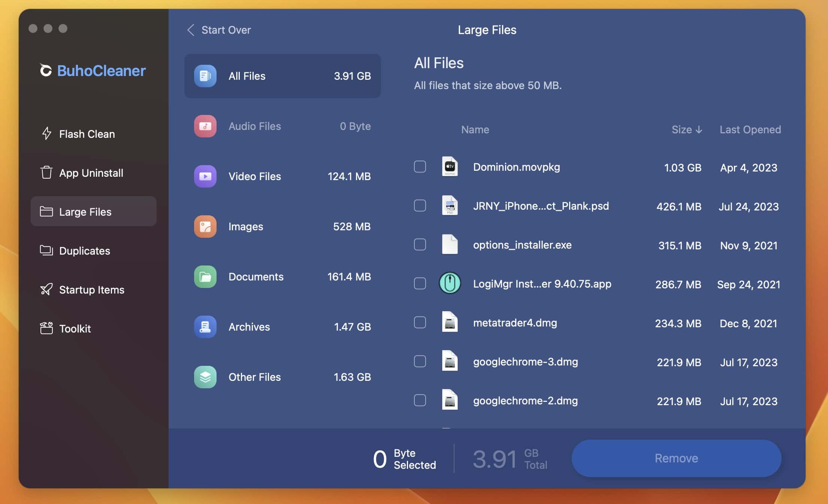This screenshot has height=504, width=828.
Task: Toggle Size column sort arrow
Action: point(699,130)
